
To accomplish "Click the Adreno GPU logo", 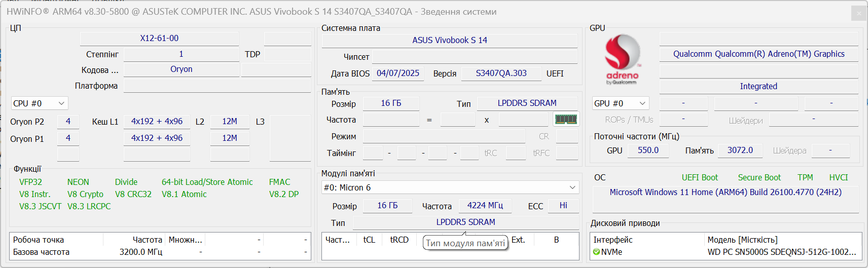I will coord(623,59).
